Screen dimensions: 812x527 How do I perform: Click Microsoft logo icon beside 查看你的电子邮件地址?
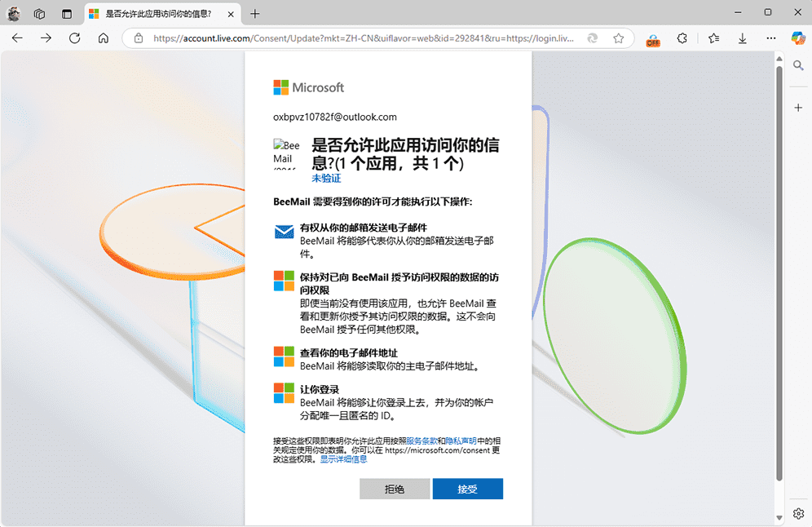(x=284, y=356)
